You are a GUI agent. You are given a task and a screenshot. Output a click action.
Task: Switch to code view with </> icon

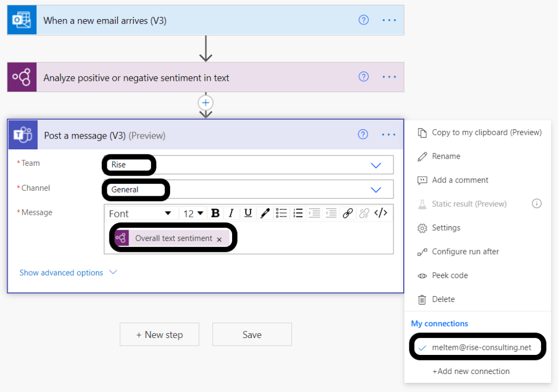click(381, 213)
